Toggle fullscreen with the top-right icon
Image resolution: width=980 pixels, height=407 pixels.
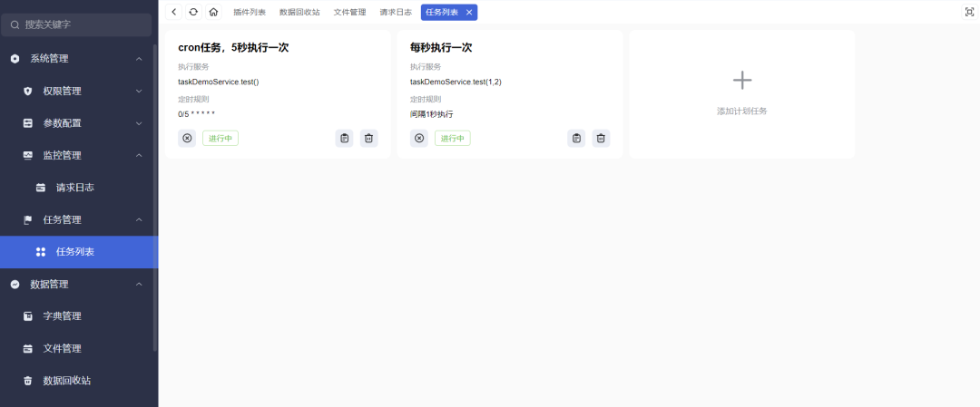pyautogui.click(x=969, y=12)
